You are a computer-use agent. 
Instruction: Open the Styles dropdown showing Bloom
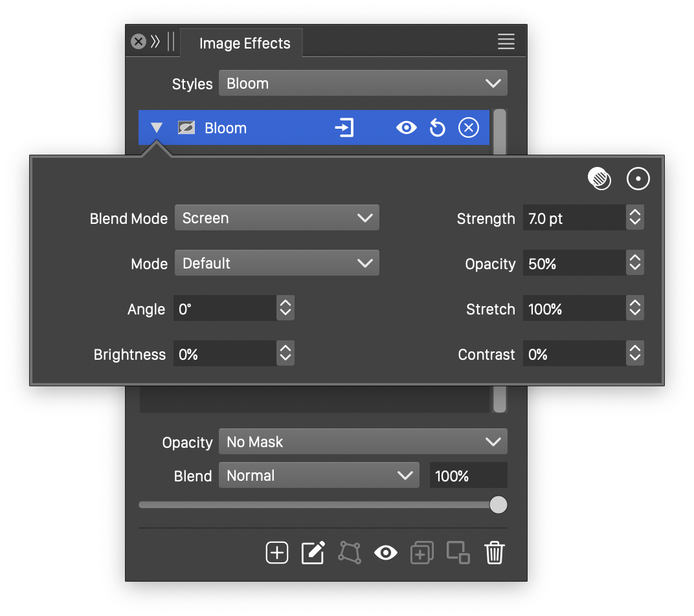[363, 83]
